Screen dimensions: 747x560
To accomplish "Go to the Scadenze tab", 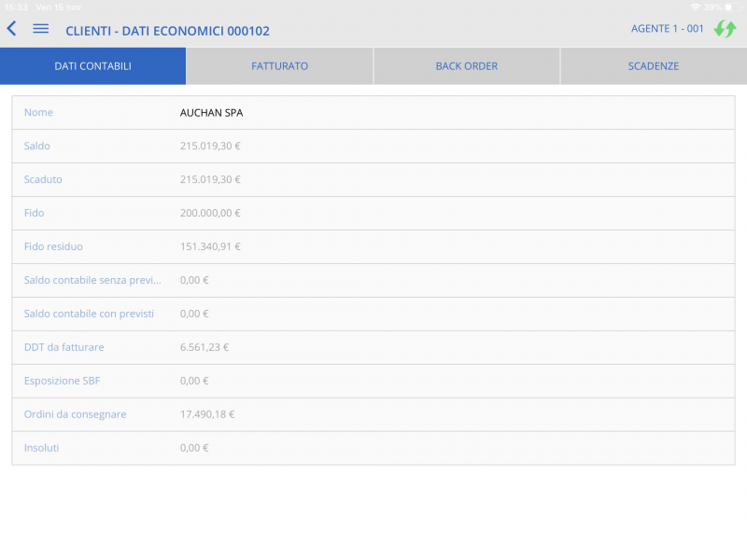I will (x=653, y=66).
